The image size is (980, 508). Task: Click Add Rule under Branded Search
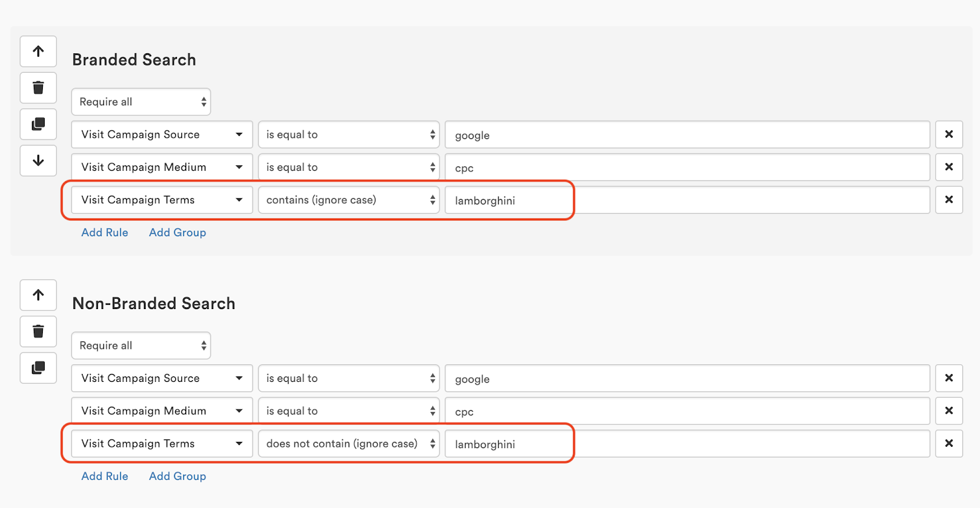pyautogui.click(x=105, y=233)
